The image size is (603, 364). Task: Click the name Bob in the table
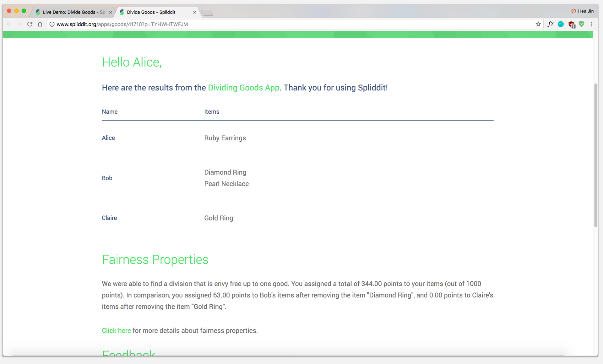[x=107, y=178]
